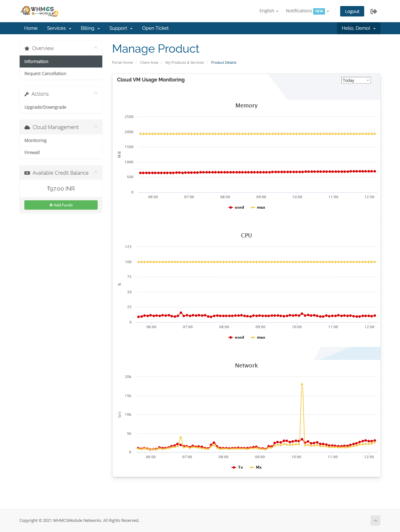Click the Cloud Management cloud icon

(27, 127)
